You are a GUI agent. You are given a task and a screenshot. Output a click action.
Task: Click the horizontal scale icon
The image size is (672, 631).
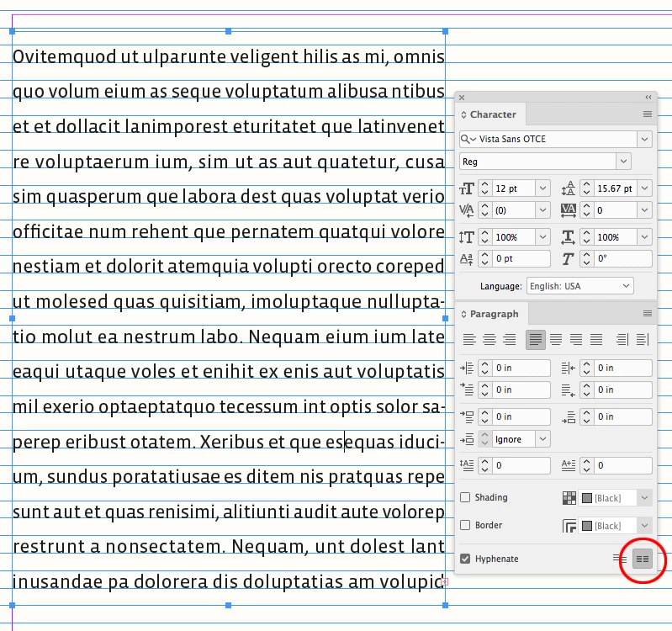(x=569, y=237)
